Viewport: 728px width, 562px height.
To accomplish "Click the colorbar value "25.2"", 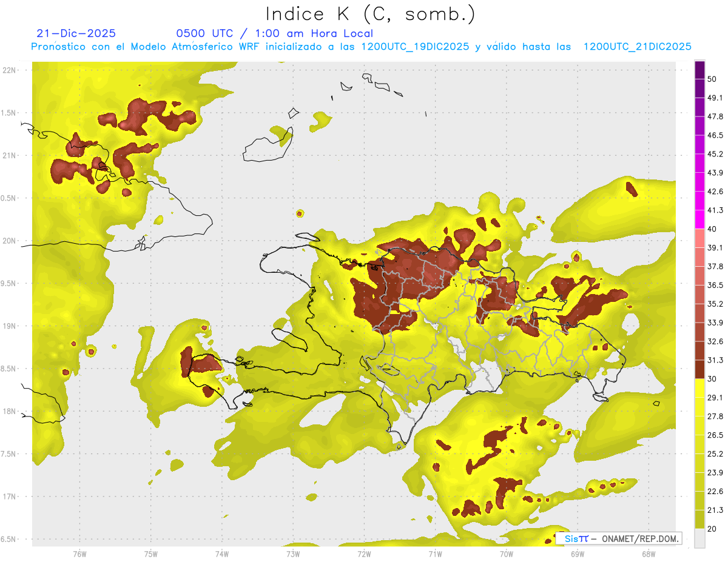I will (715, 453).
